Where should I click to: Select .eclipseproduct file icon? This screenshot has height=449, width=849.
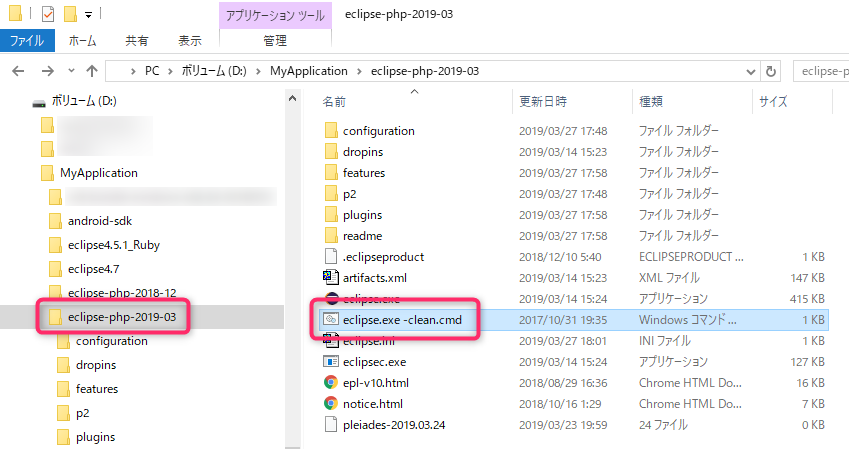[331, 257]
